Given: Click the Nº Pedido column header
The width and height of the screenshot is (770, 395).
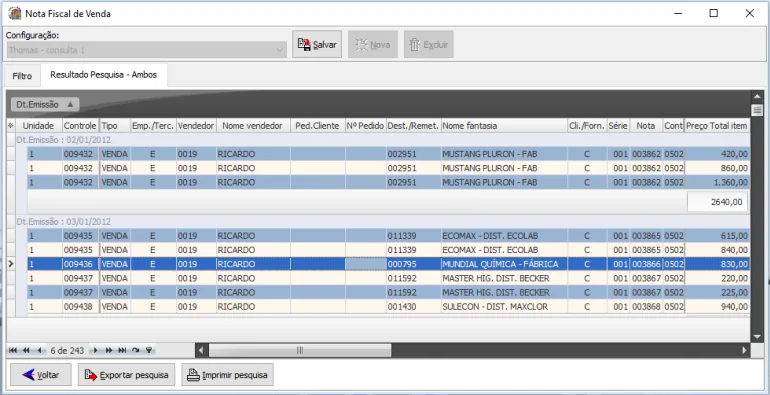Looking at the screenshot, I should [365, 126].
